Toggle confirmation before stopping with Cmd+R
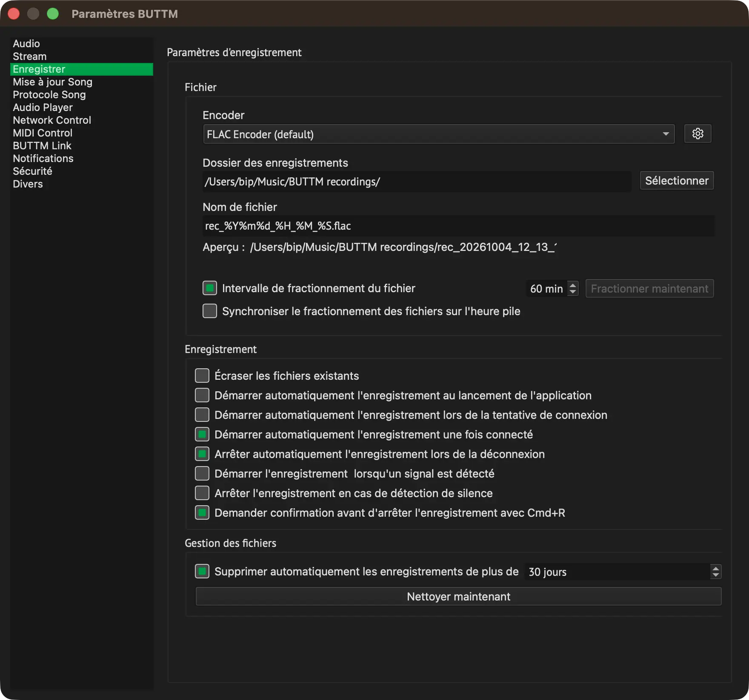The image size is (749, 700). [x=202, y=513]
